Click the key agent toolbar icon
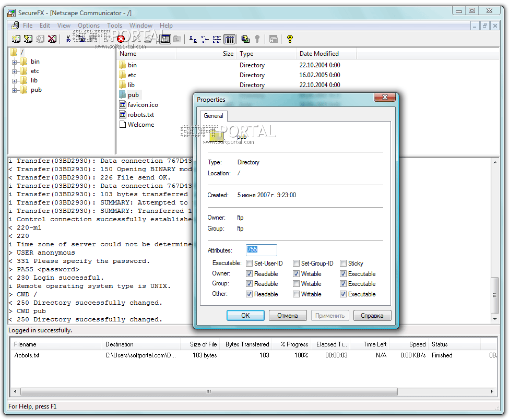Screen dimensions: 509x420 [x=257, y=39]
